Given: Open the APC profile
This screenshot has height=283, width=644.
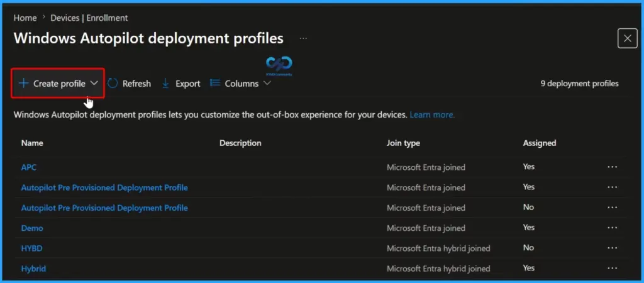Looking at the screenshot, I should (x=29, y=167).
